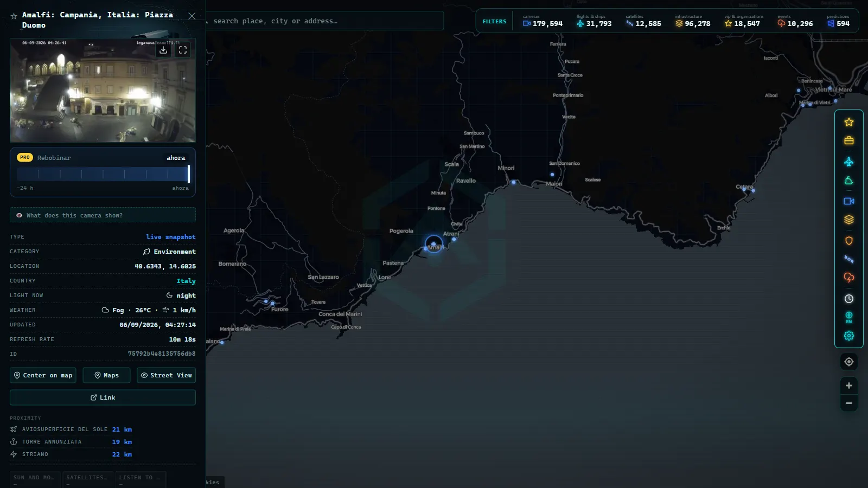The height and width of the screenshot is (488, 868).
Task: Toggle the satellite icon in right toolbar
Action: [x=849, y=259]
